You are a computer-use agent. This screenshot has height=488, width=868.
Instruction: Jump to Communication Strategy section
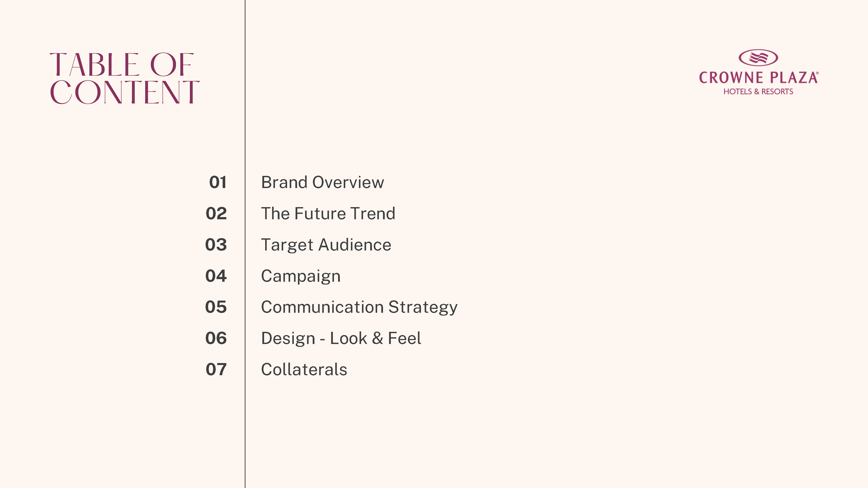[359, 308]
